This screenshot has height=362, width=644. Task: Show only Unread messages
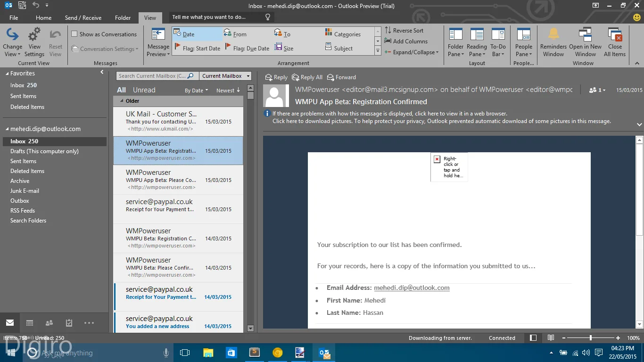144,90
